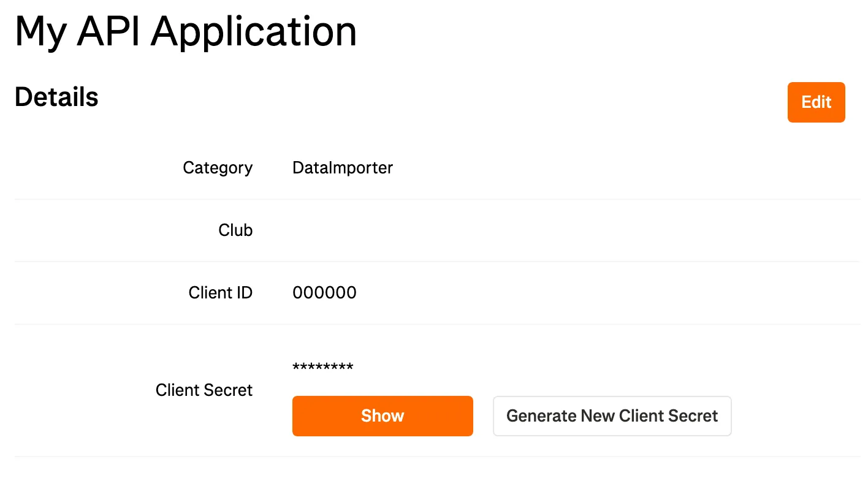868x489 pixels.
Task: Click the Client Secret row label
Action: tap(204, 390)
